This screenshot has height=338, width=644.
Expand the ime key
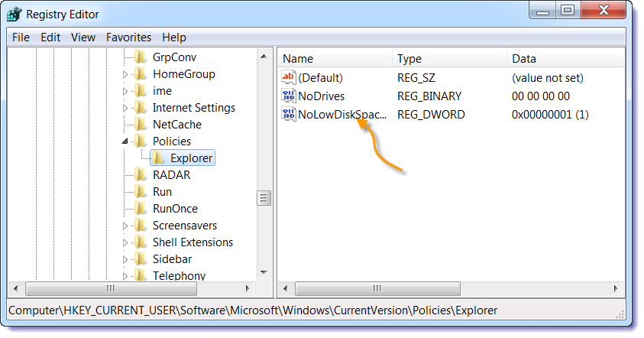pyautogui.click(x=125, y=91)
